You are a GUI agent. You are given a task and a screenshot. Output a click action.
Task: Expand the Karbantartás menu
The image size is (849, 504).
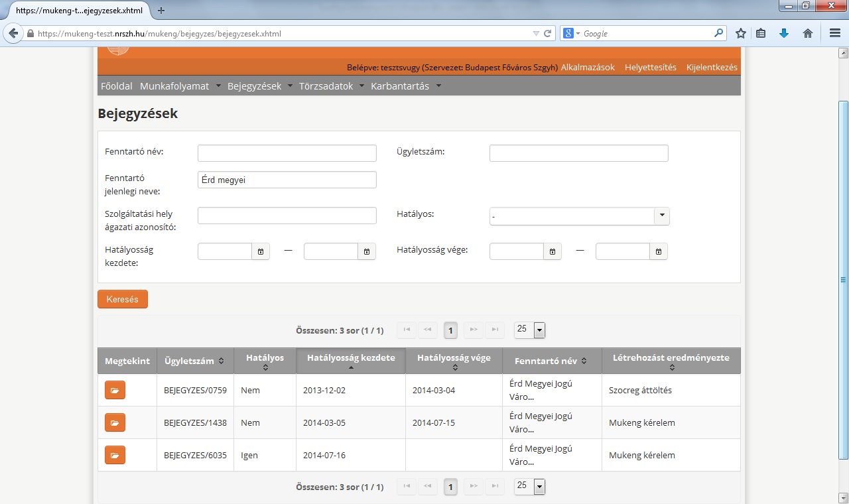point(406,86)
